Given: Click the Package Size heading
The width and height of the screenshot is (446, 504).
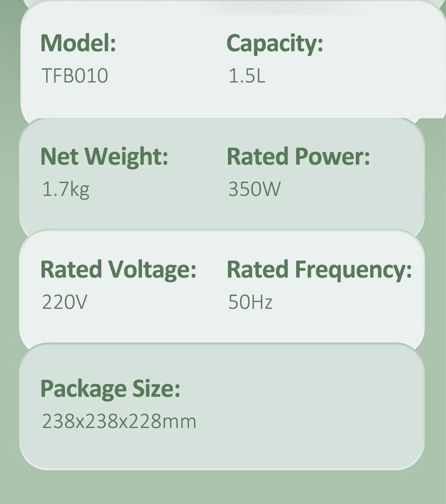Looking at the screenshot, I should 110,388.
